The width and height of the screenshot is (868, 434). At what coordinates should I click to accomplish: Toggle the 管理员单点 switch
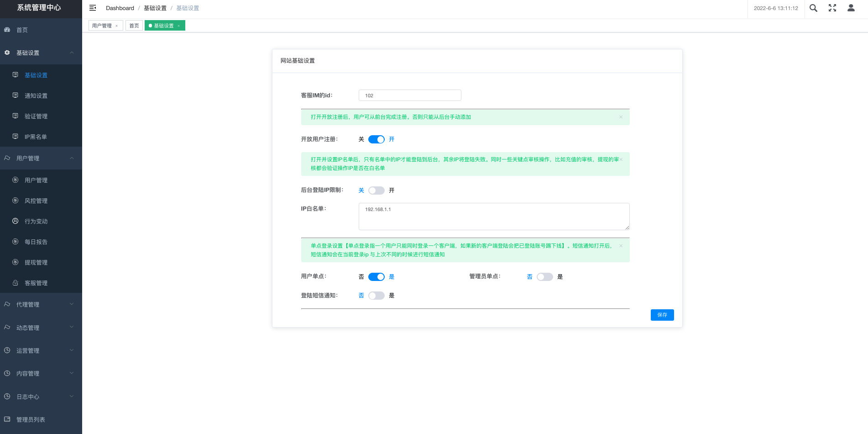tap(545, 277)
